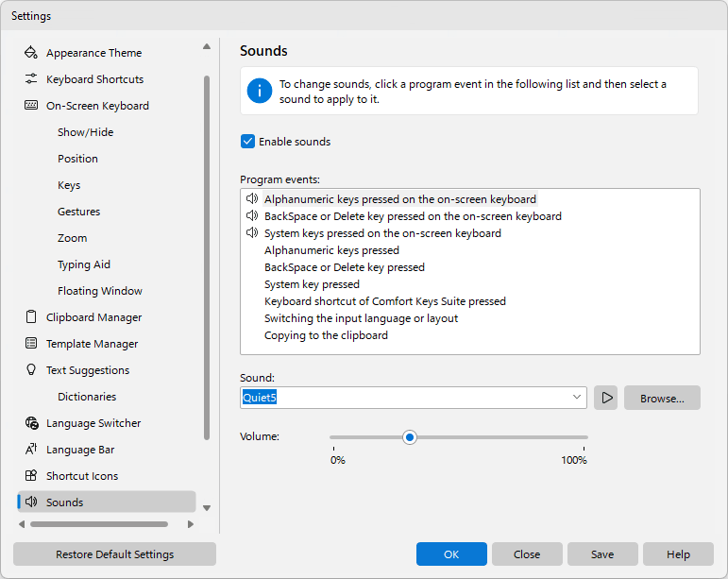Select 'BackSpace or Delete key pressed on the on-screen keyboard'
This screenshot has width=728, height=579.
(413, 216)
